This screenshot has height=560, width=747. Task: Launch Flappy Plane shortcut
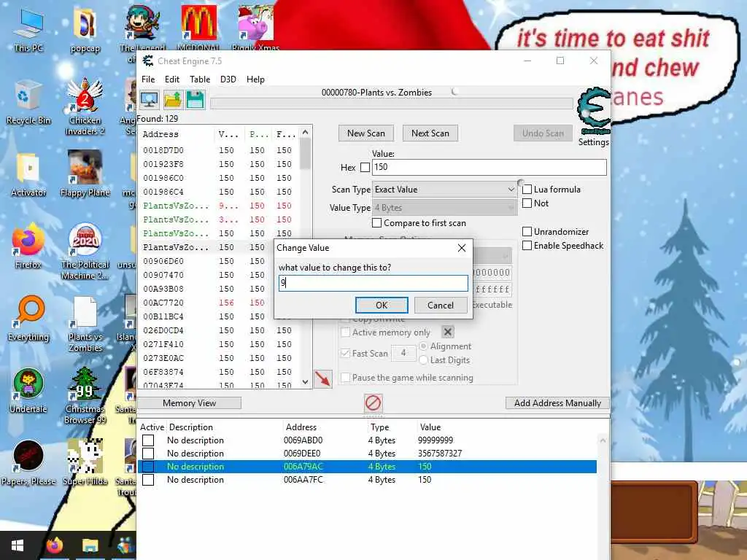coord(85,174)
